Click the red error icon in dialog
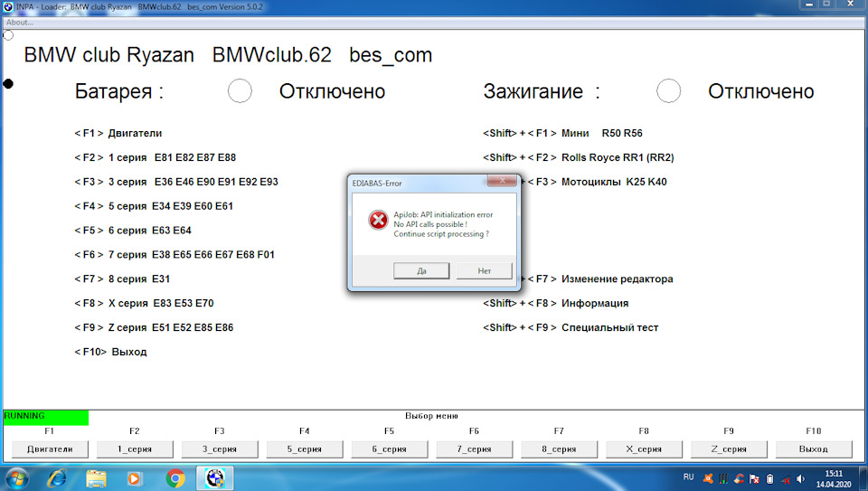 [377, 220]
